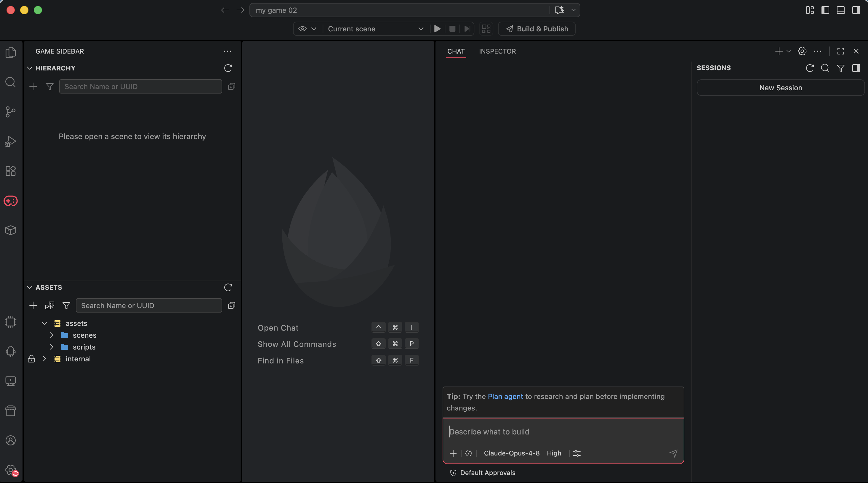Viewport: 868px width, 483px height.
Task: Switch to the CHAT tab
Action: tap(456, 51)
